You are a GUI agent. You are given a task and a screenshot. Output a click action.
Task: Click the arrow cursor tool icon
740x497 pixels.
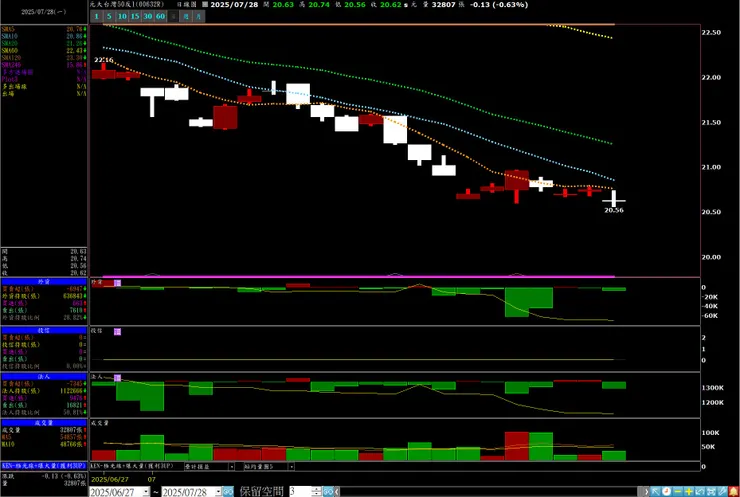pos(656,491)
